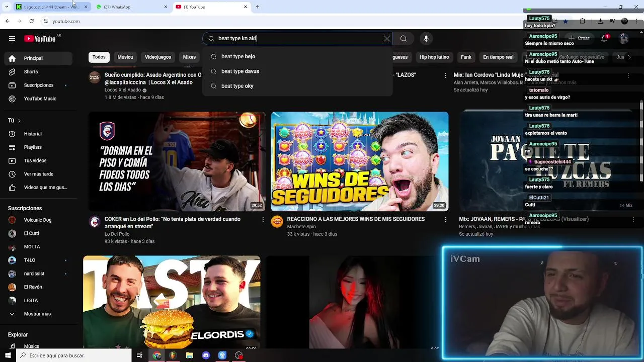The width and height of the screenshot is (644, 362).
Task: Open narcissist subscription channel
Action: tap(38, 274)
